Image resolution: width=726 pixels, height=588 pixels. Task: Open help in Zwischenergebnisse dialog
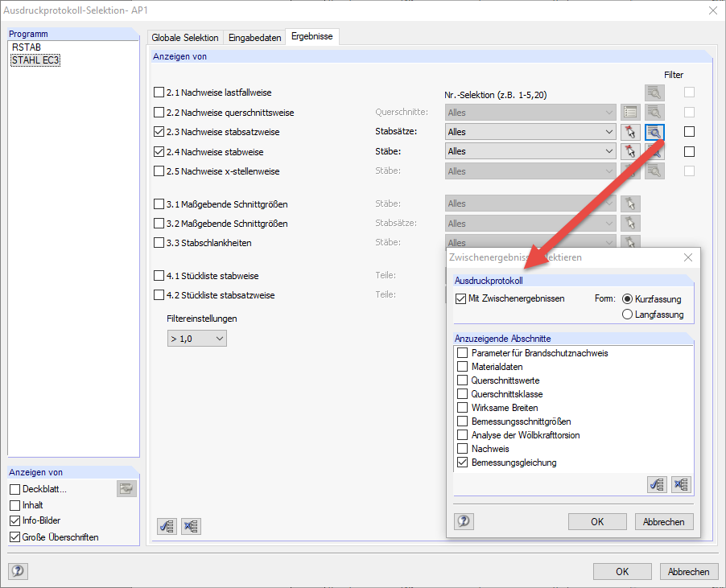464,521
